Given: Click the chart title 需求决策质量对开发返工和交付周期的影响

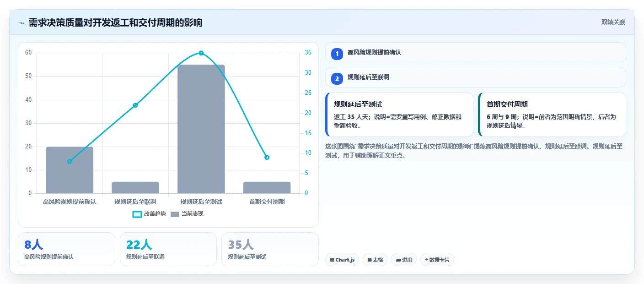Looking at the screenshot, I should point(115,22).
